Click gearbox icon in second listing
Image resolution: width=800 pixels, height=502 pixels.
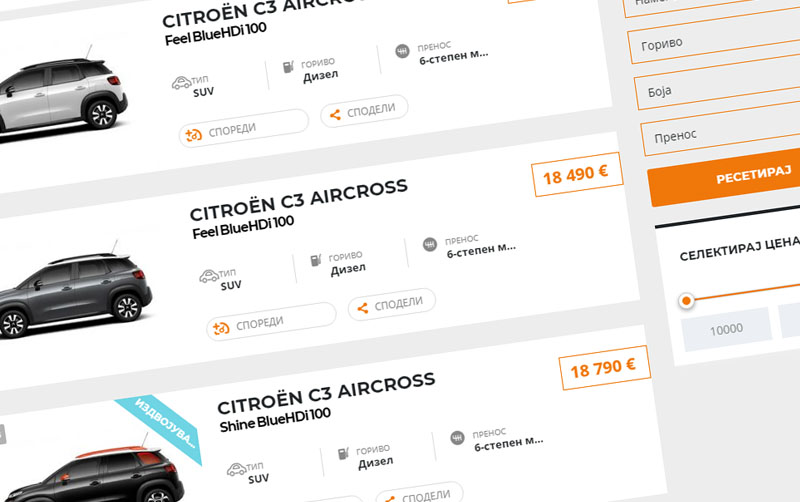(x=430, y=245)
